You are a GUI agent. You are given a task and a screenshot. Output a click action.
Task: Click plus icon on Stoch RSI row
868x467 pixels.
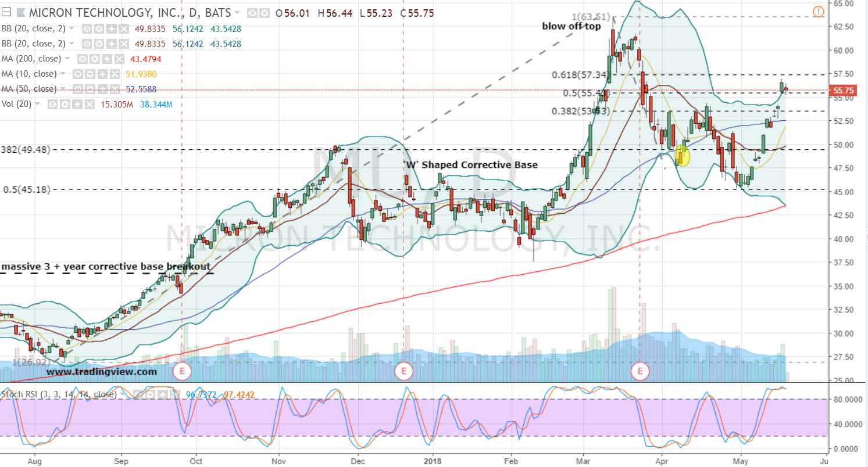click(162, 394)
